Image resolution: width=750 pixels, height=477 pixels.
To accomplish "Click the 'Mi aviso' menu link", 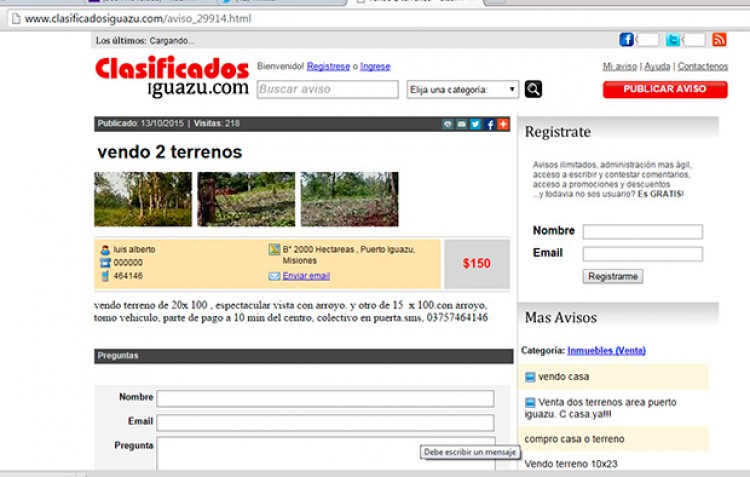I will (619, 66).
